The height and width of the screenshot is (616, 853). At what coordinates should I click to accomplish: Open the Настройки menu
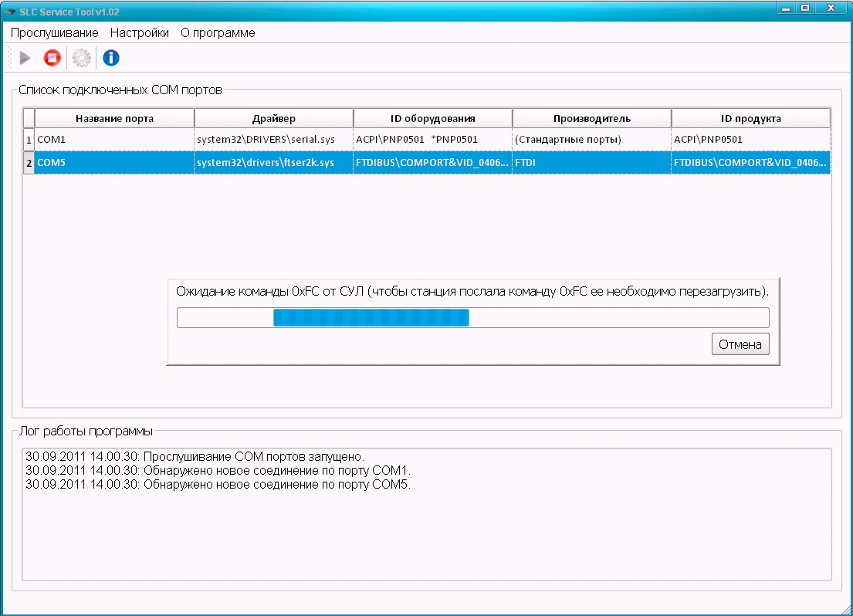(x=139, y=33)
